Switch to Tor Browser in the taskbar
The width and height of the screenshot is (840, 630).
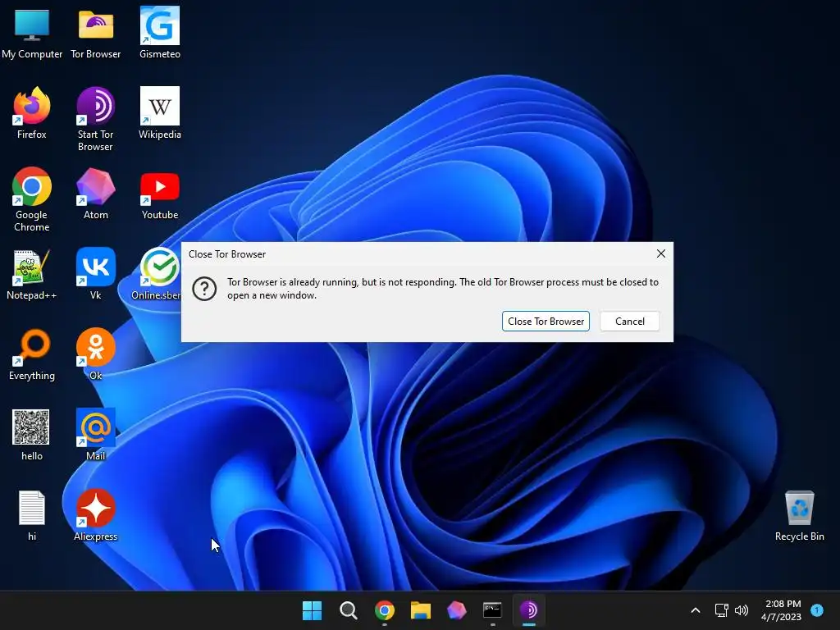click(529, 610)
